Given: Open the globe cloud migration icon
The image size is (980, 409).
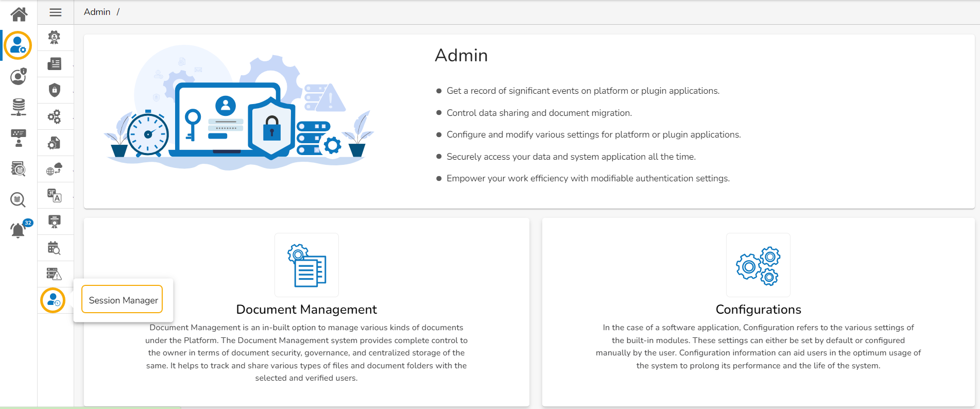Looking at the screenshot, I should coord(54,169).
